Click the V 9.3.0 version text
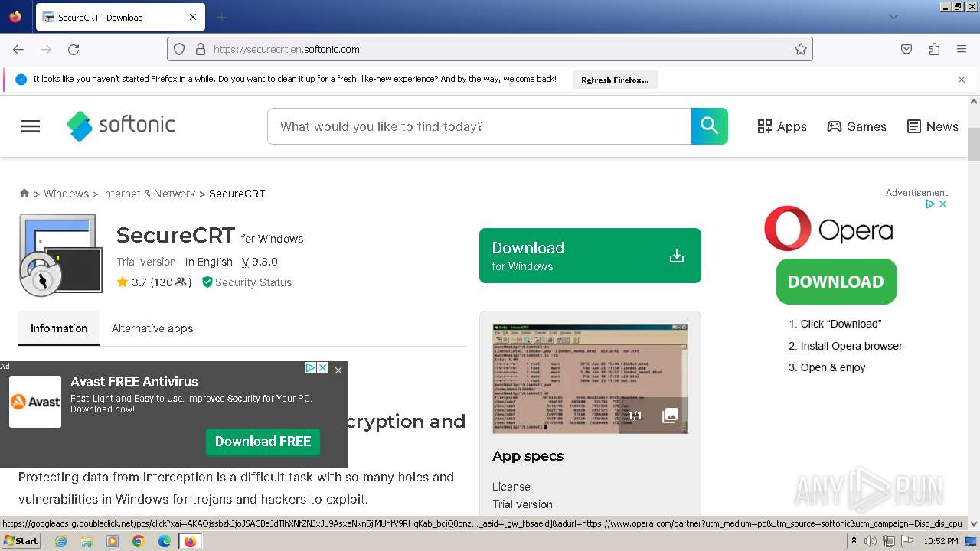 pyautogui.click(x=260, y=262)
